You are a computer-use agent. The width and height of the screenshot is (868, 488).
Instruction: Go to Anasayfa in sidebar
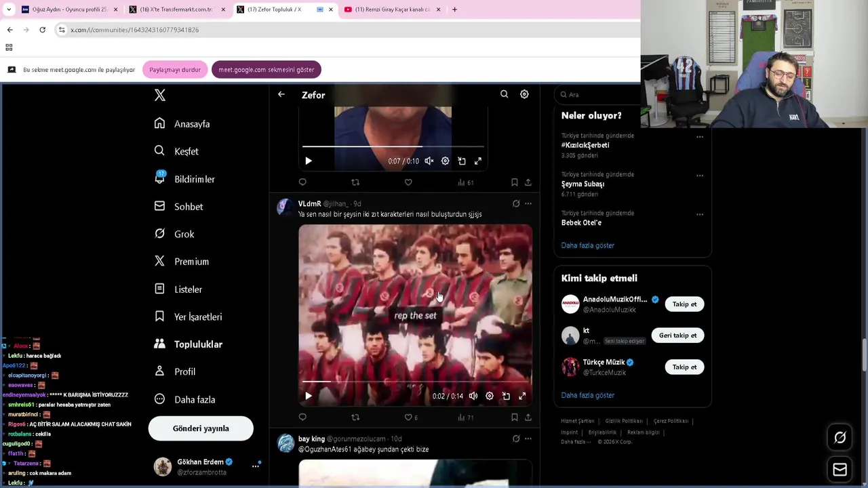(x=182, y=124)
